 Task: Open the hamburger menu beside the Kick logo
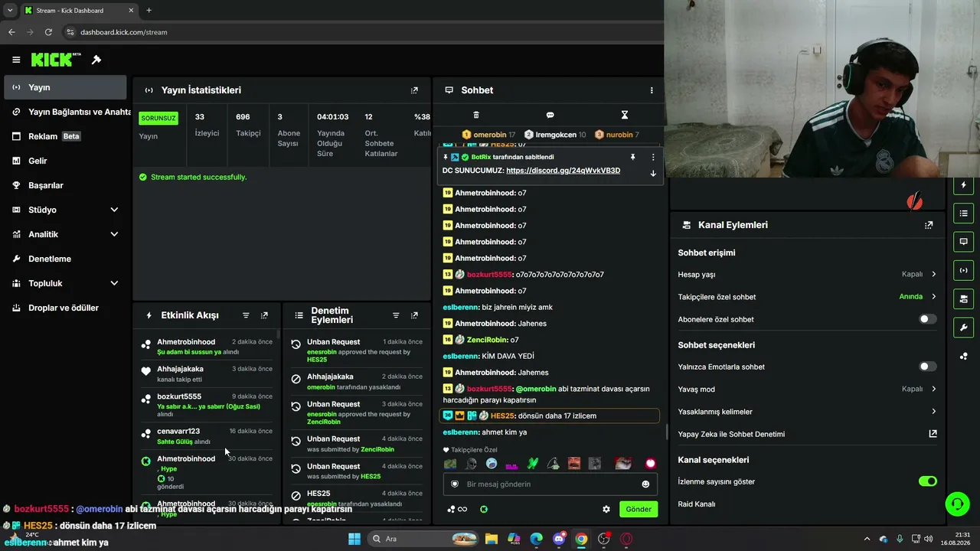[16, 60]
